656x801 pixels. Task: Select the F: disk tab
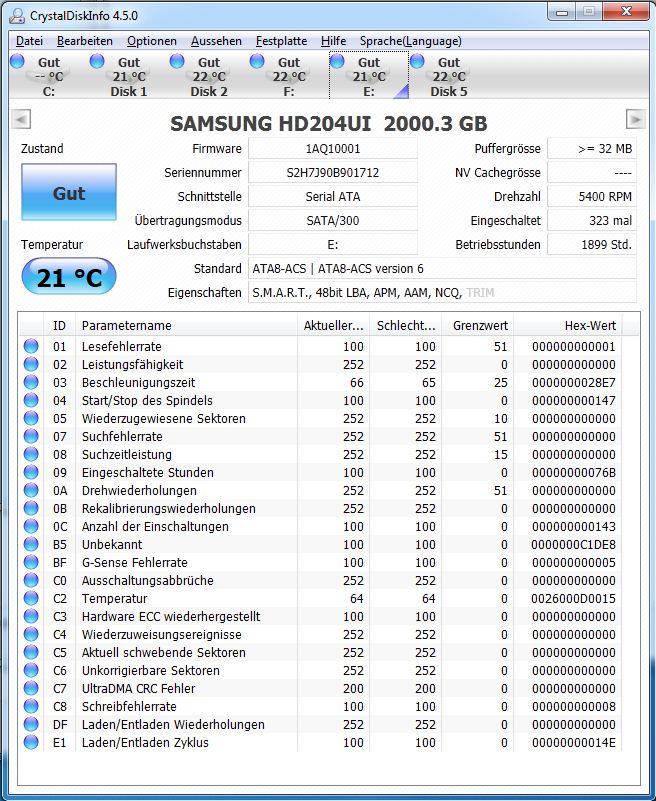pyautogui.click(x=289, y=76)
